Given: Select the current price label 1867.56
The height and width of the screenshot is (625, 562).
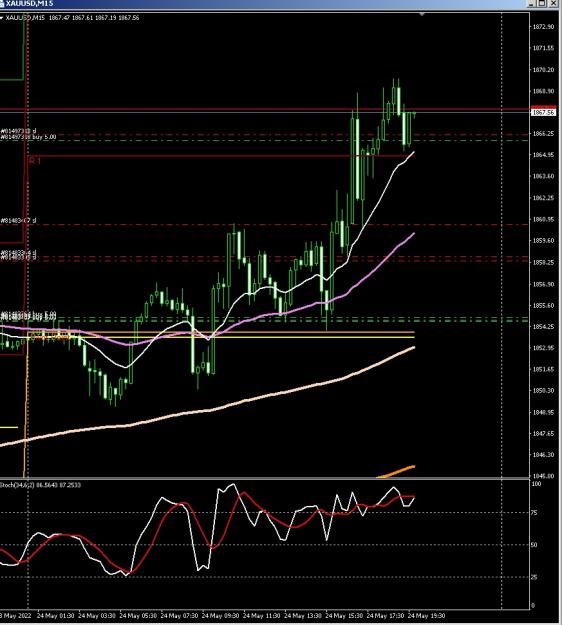Looking at the screenshot, I should pyautogui.click(x=543, y=113).
